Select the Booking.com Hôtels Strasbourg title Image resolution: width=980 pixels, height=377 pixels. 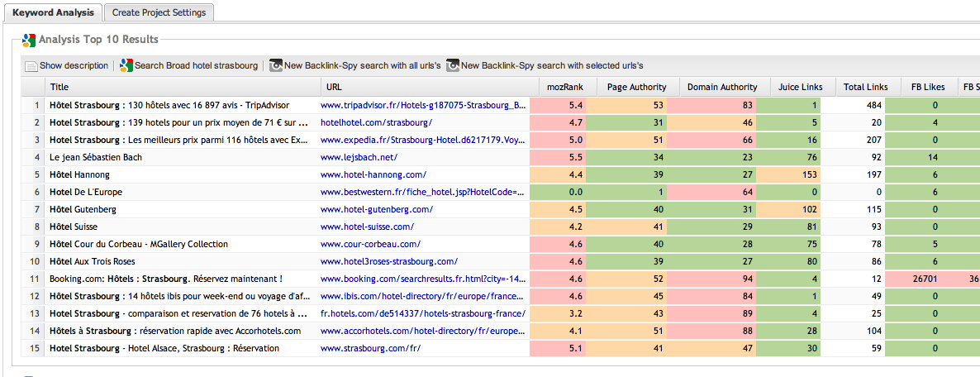point(166,279)
